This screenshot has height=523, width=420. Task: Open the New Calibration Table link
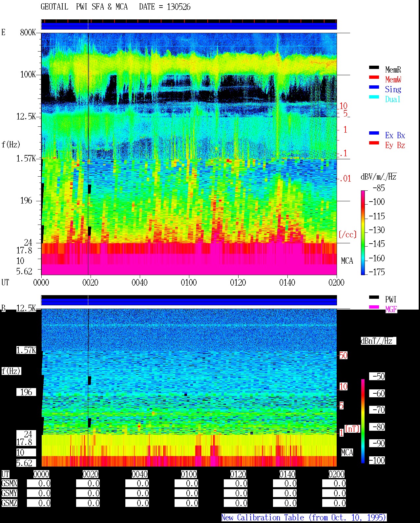[304, 518]
